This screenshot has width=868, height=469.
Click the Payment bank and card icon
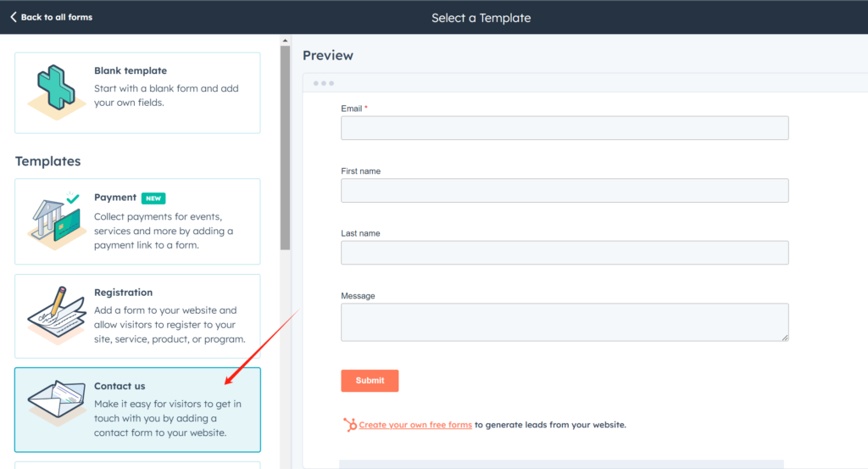pyautogui.click(x=56, y=219)
